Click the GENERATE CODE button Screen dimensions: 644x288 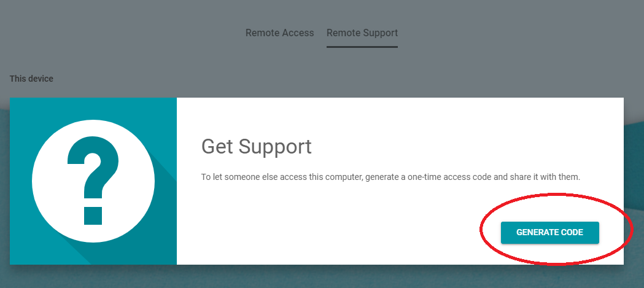click(549, 233)
